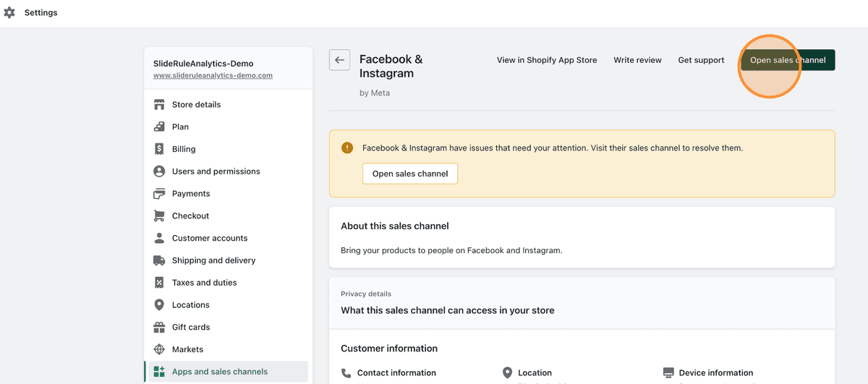Click the Contact information label
The width and height of the screenshot is (868, 384).
click(x=396, y=373)
